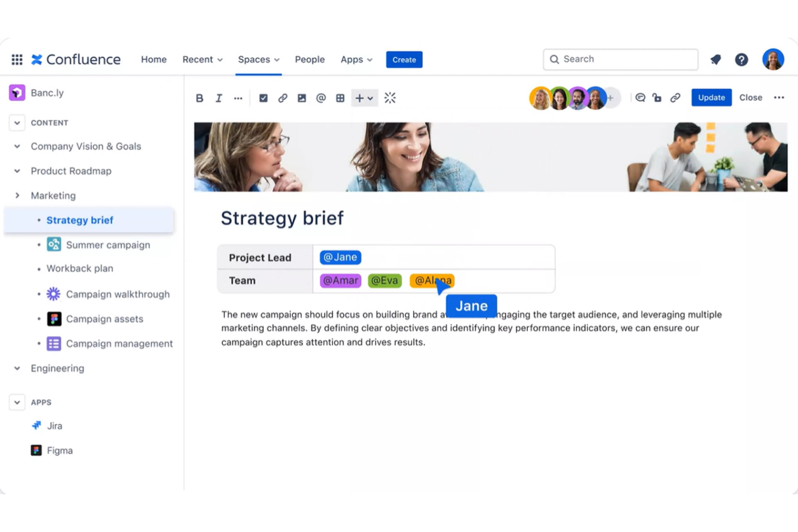Open your profile avatar menu

[773, 59]
